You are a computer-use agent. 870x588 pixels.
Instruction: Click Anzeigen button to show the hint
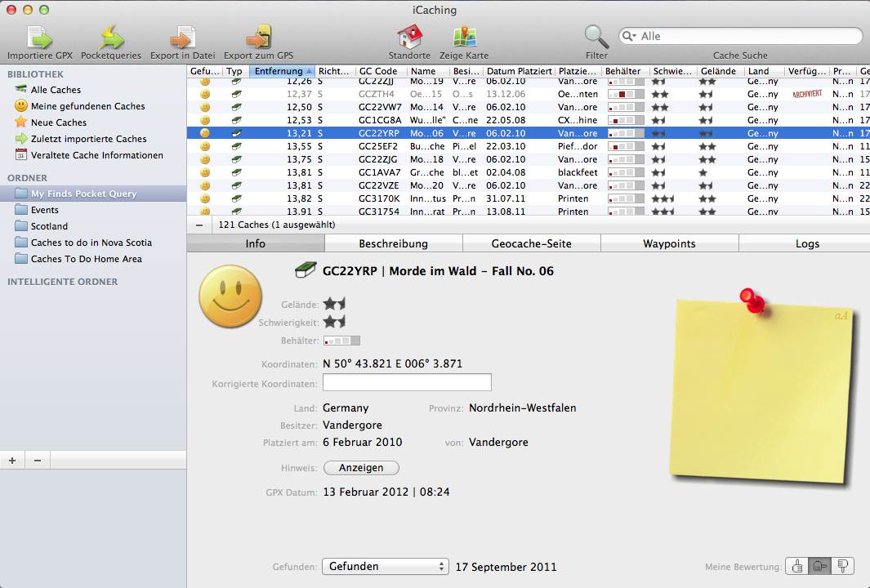point(361,468)
